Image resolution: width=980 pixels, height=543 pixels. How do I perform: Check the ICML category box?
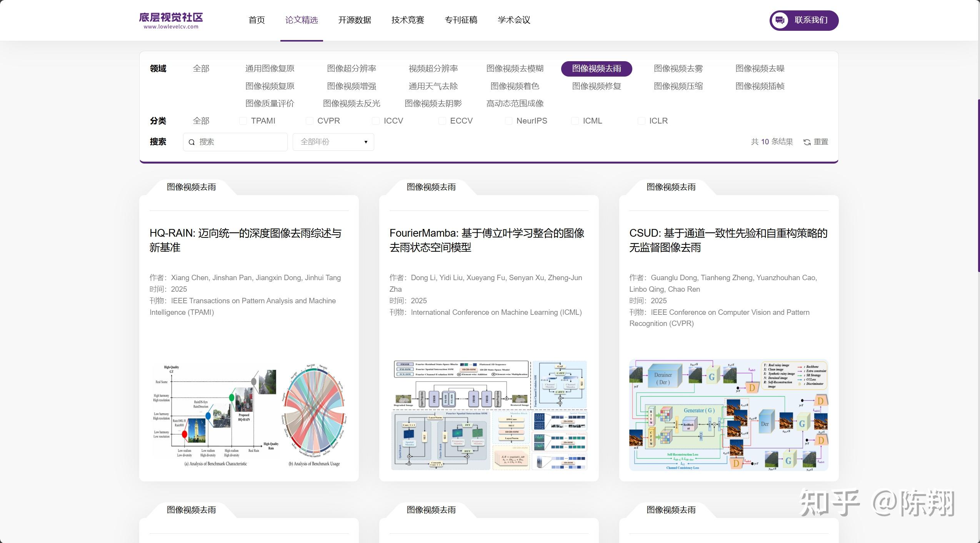tap(575, 121)
